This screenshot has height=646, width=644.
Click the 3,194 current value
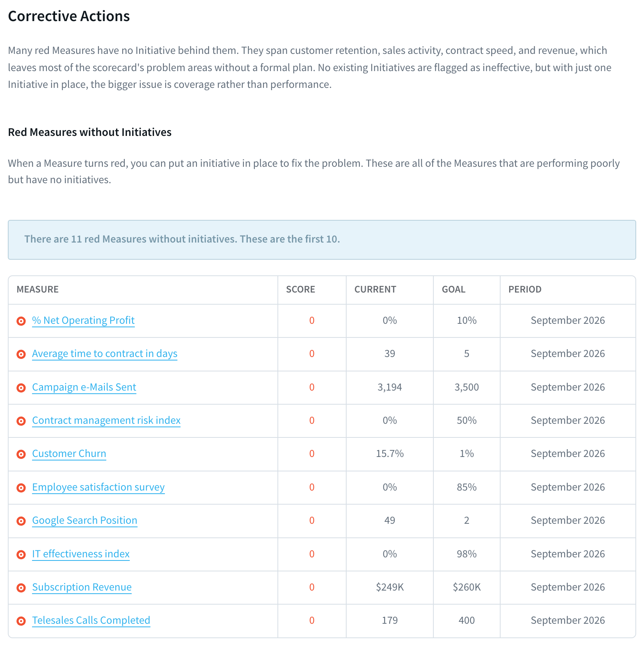(x=390, y=387)
